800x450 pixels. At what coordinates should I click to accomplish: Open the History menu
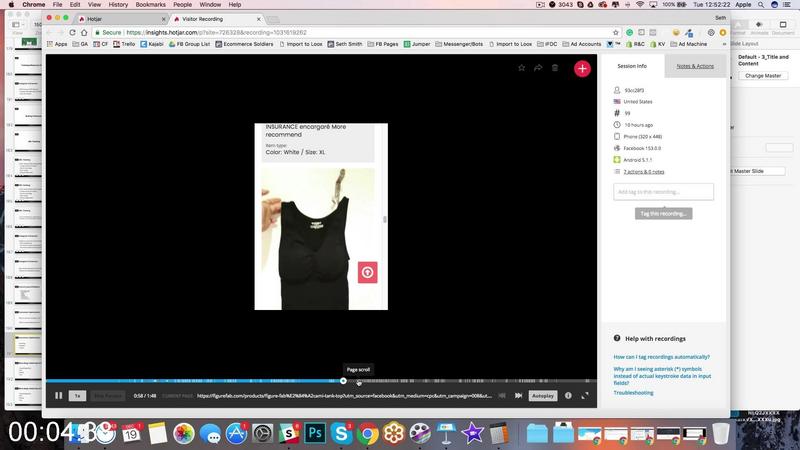pyautogui.click(x=118, y=4)
